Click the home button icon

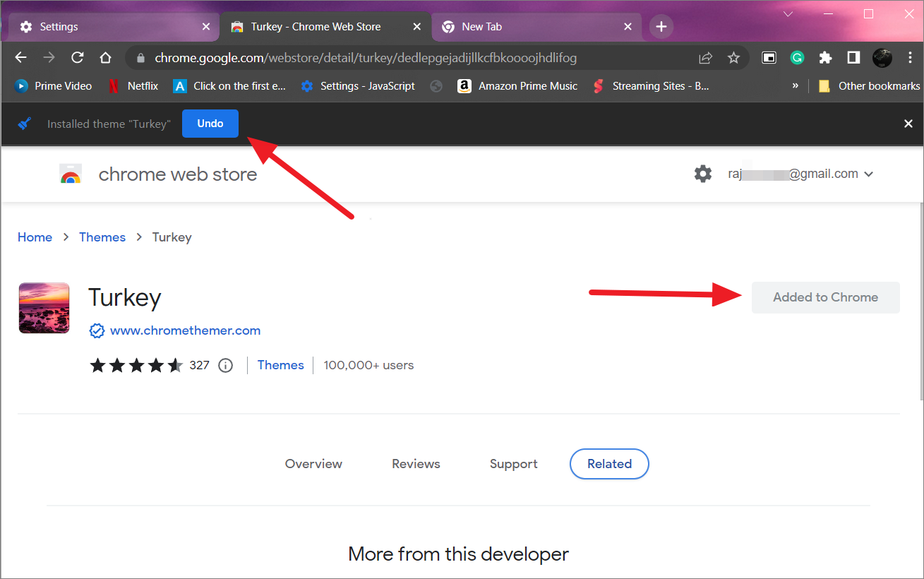tap(105, 57)
